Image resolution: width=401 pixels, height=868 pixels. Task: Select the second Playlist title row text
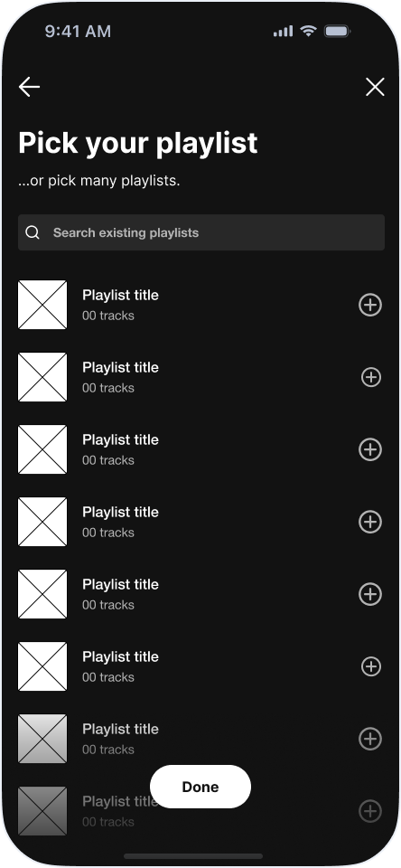pos(121,368)
